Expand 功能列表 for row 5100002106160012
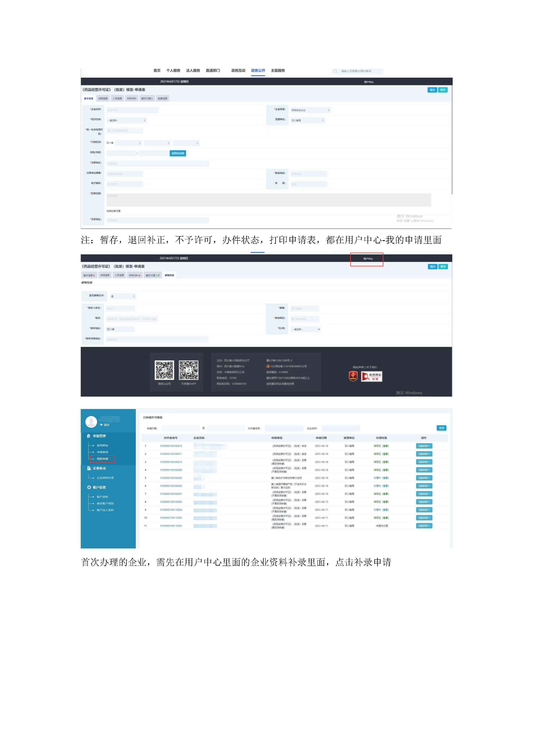Screen dimensions: 534x756 424,446
